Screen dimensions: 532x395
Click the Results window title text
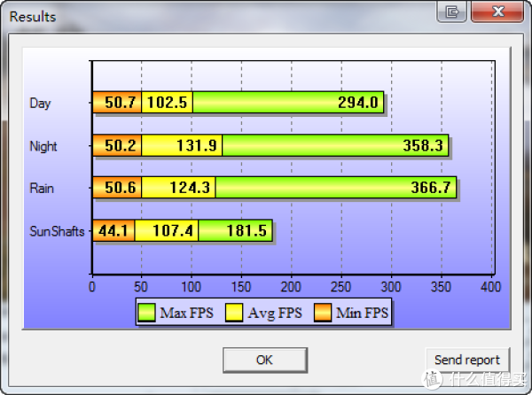click(33, 17)
